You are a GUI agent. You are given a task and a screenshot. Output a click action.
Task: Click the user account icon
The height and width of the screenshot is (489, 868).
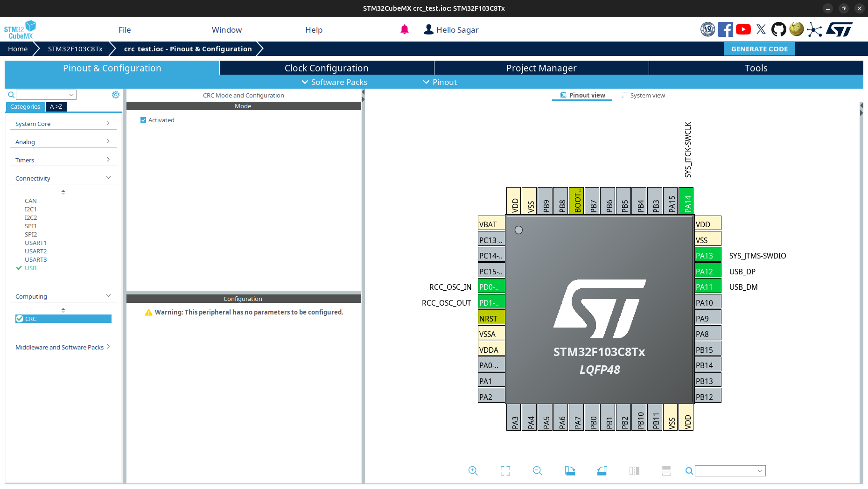(428, 29)
